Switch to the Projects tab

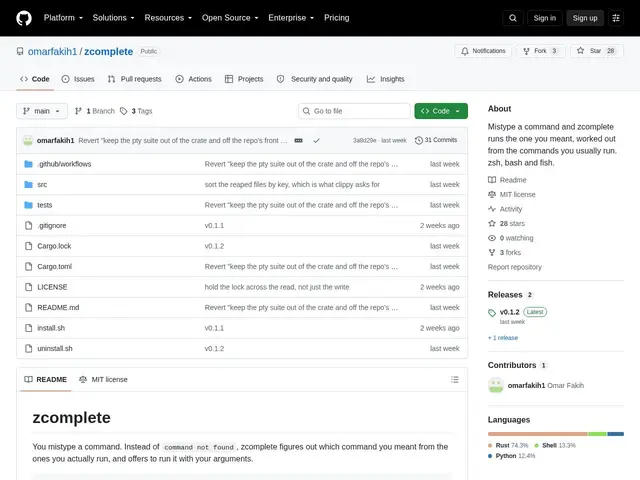(244, 79)
